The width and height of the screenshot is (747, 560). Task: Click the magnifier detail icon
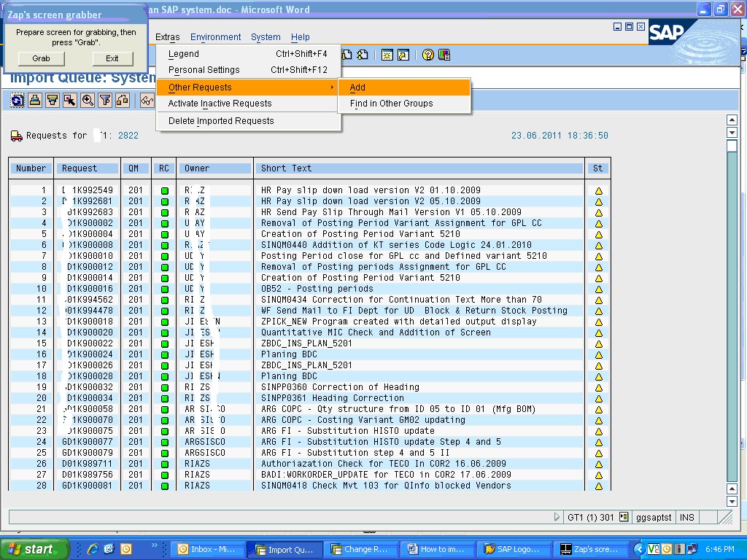[x=88, y=101]
